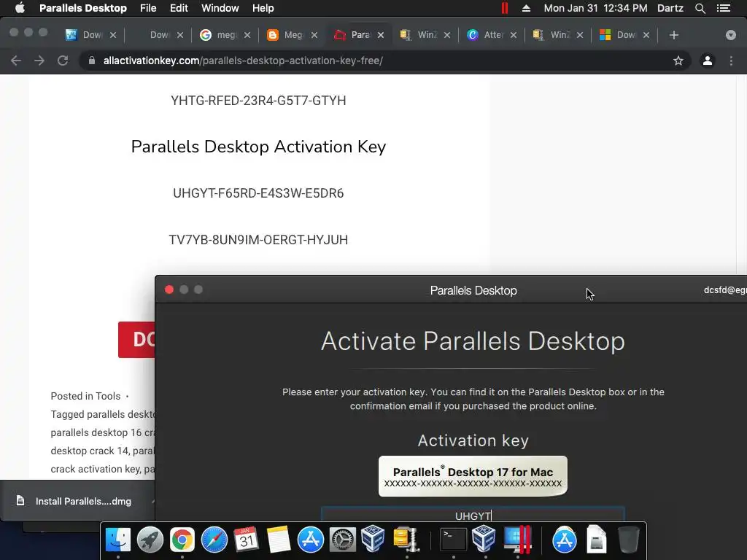The height and width of the screenshot is (560, 747).
Task: Click the Parallels Desktop 17 key card
Action: point(473,476)
